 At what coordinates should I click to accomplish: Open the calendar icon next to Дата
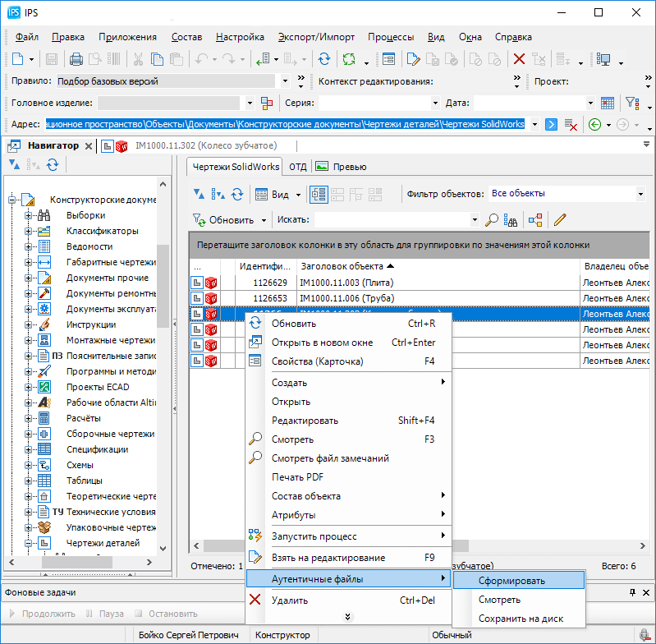click(608, 103)
